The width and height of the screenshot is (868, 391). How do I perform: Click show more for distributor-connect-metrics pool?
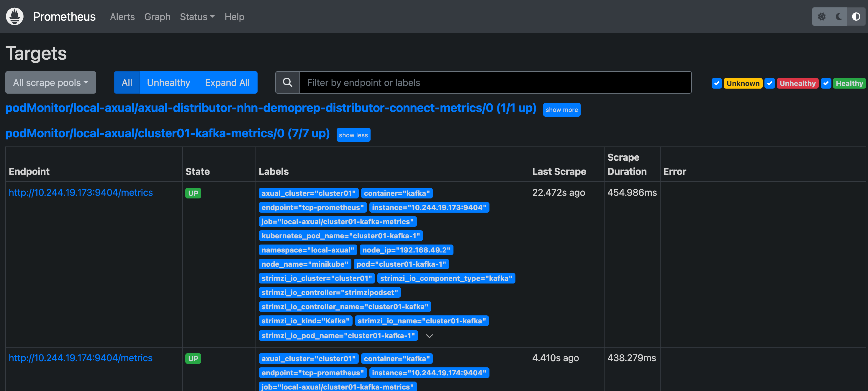pyautogui.click(x=561, y=110)
